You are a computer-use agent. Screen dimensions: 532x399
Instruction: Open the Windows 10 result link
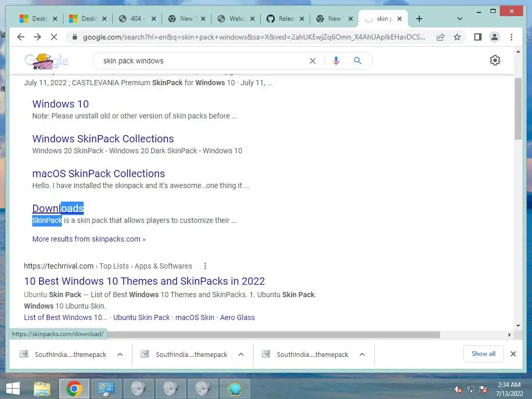pos(60,104)
